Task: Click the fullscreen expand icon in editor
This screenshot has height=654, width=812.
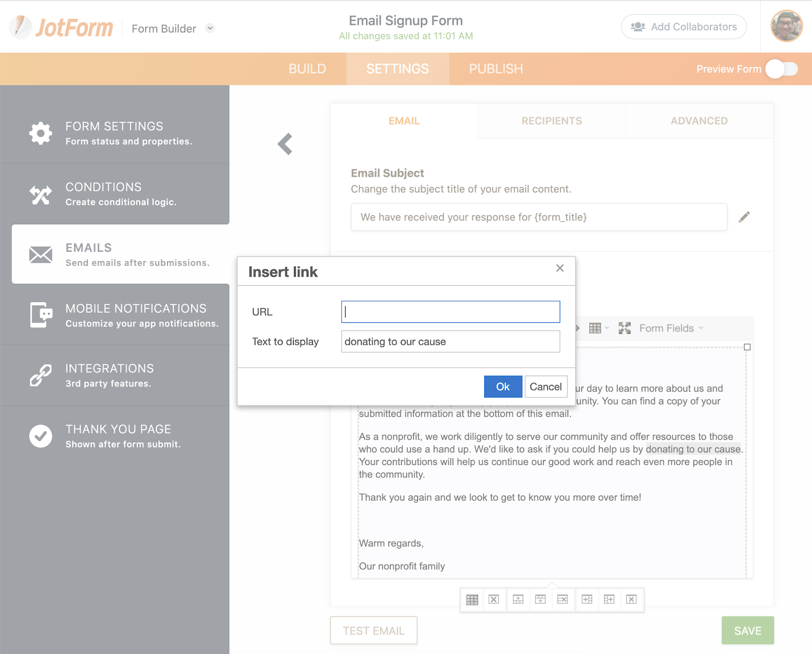Action: coord(625,328)
